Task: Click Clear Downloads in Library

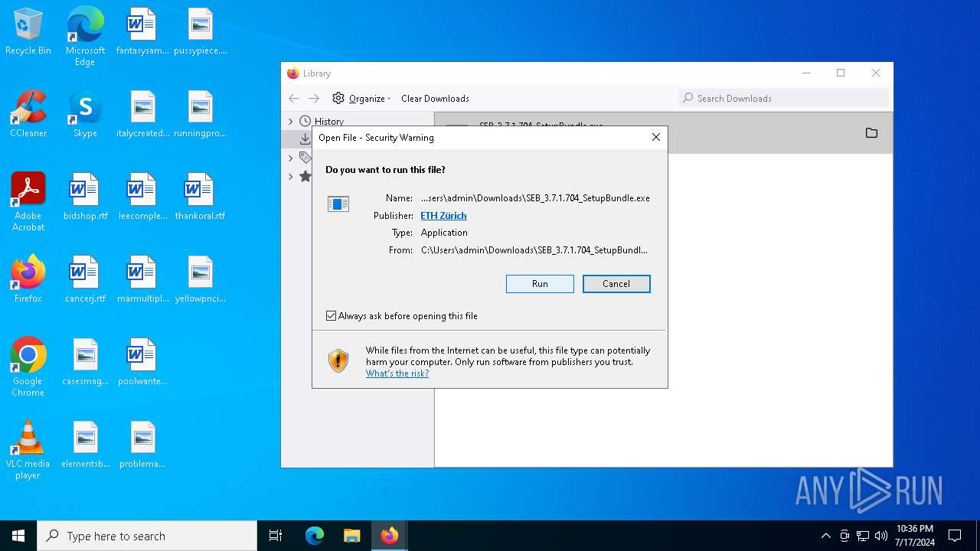Action: coord(435,99)
